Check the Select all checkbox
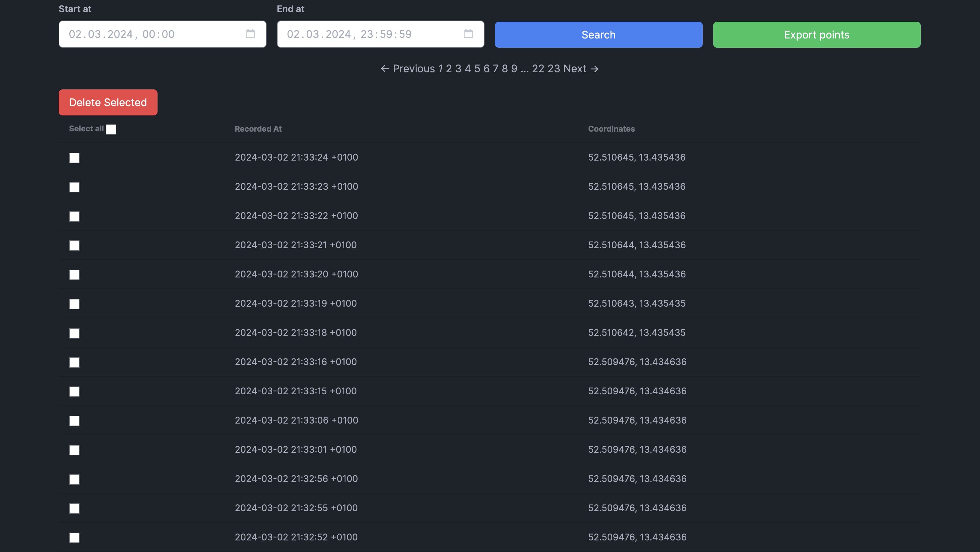Screen dimensions: 980x552 111,129
